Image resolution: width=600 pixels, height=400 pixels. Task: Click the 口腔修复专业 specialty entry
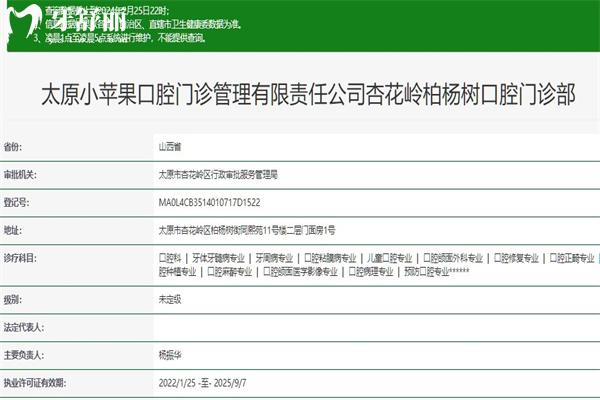tap(516, 258)
